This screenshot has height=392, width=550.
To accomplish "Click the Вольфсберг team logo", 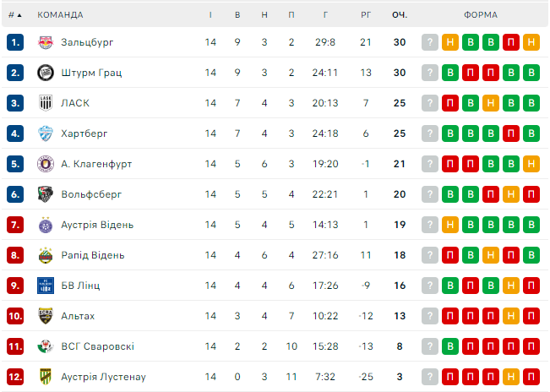I will coord(46,194).
